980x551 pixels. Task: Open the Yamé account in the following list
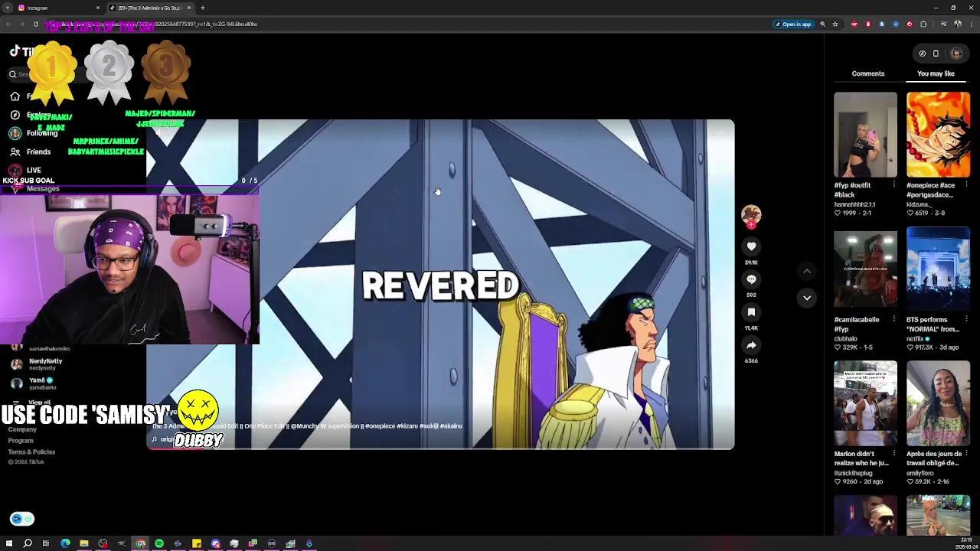(34, 383)
